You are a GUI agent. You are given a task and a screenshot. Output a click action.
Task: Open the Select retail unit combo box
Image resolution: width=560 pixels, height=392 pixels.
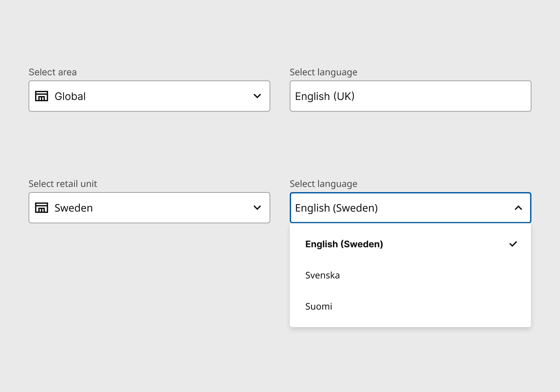(149, 208)
